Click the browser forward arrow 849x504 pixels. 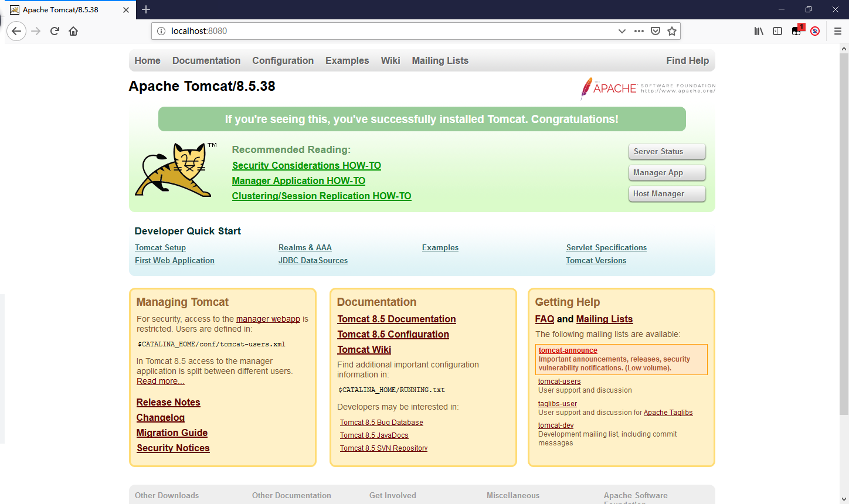pyautogui.click(x=36, y=31)
